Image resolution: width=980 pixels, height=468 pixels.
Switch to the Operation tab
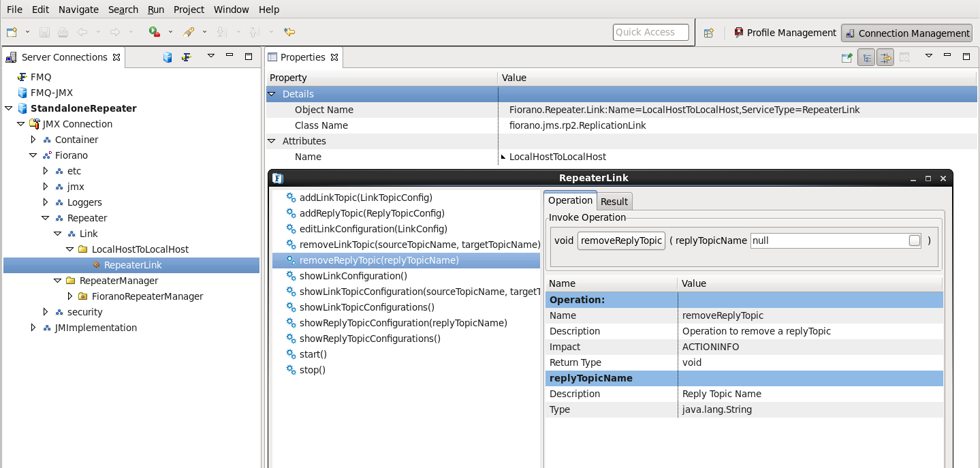pos(570,200)
